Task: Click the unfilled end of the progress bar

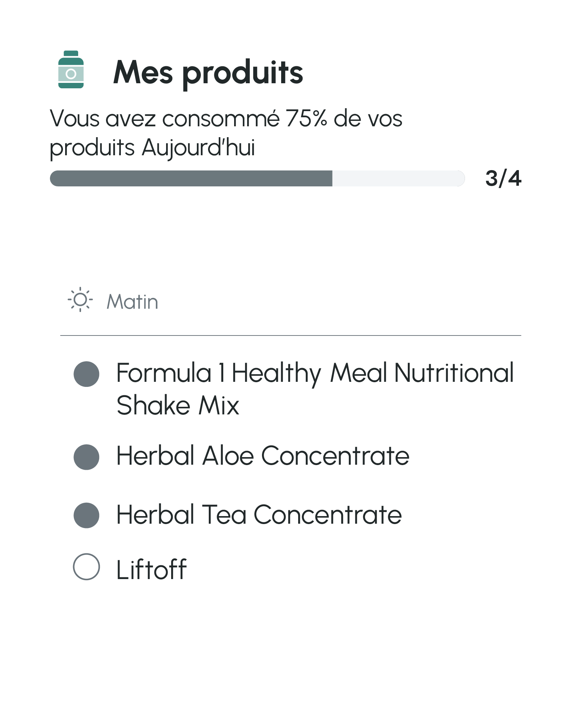Action: click(x=398, y=178)
